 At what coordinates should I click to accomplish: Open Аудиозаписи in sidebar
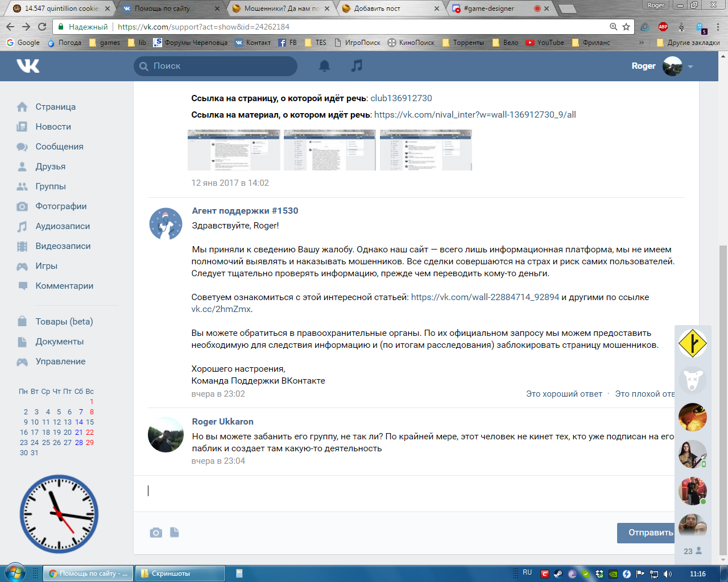[63, 226]
